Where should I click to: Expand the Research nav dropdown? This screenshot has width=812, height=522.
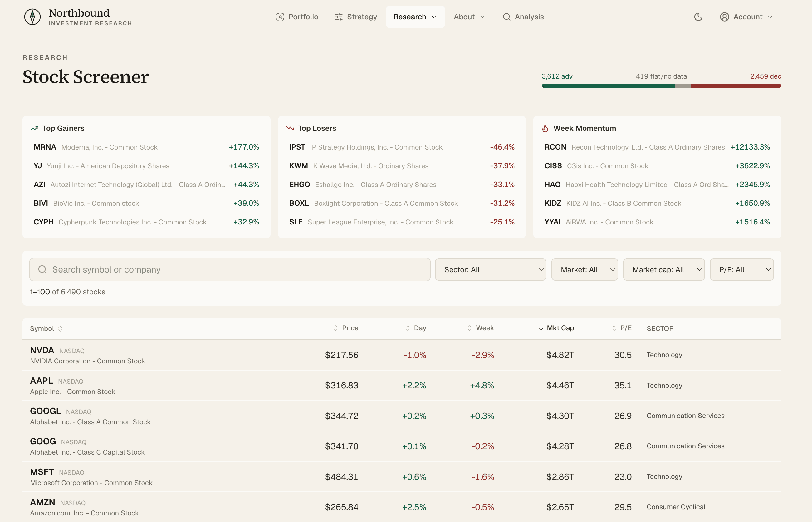click(415, 17)
